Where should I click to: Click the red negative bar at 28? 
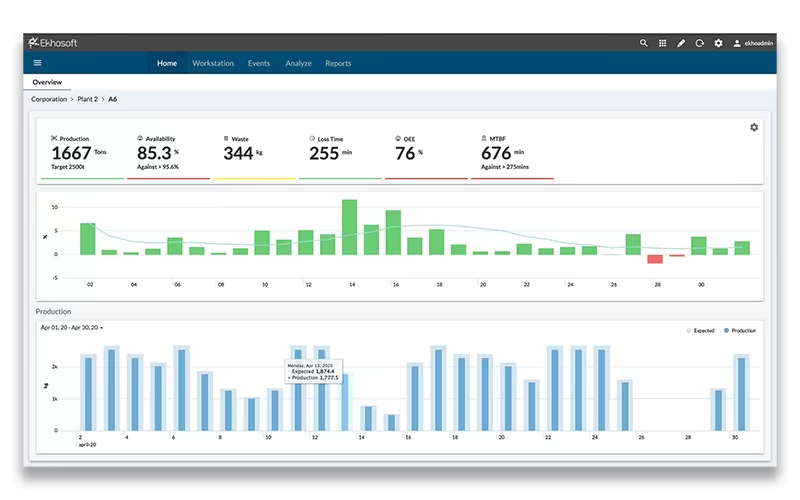pyautogui.click(x=655, y=259)
